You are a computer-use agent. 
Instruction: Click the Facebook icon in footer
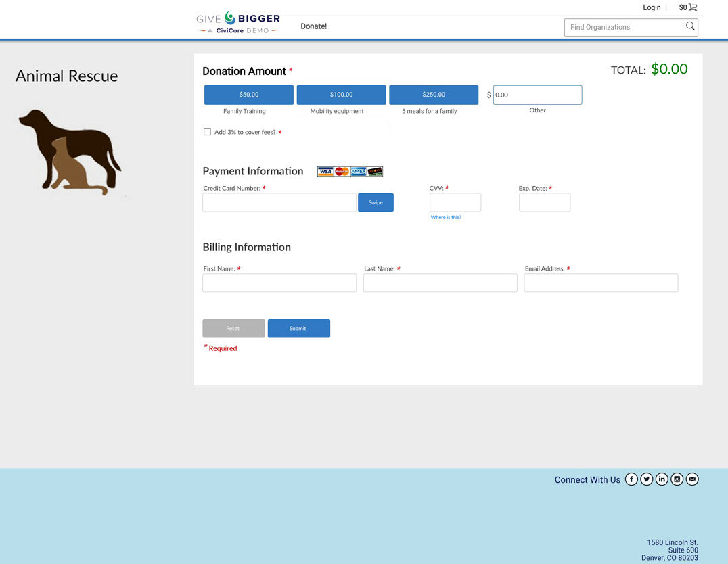coord(631,479)
